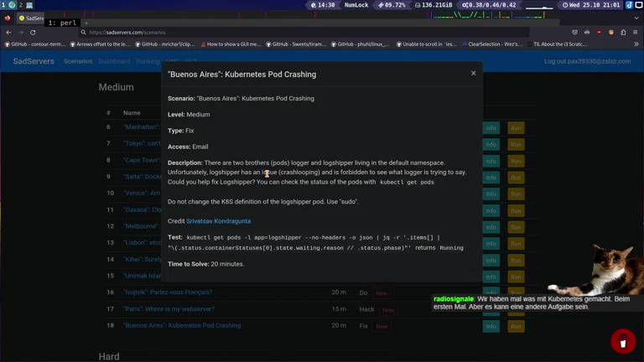
Task: Click the browser forward arrow
Action: point(20,32)
